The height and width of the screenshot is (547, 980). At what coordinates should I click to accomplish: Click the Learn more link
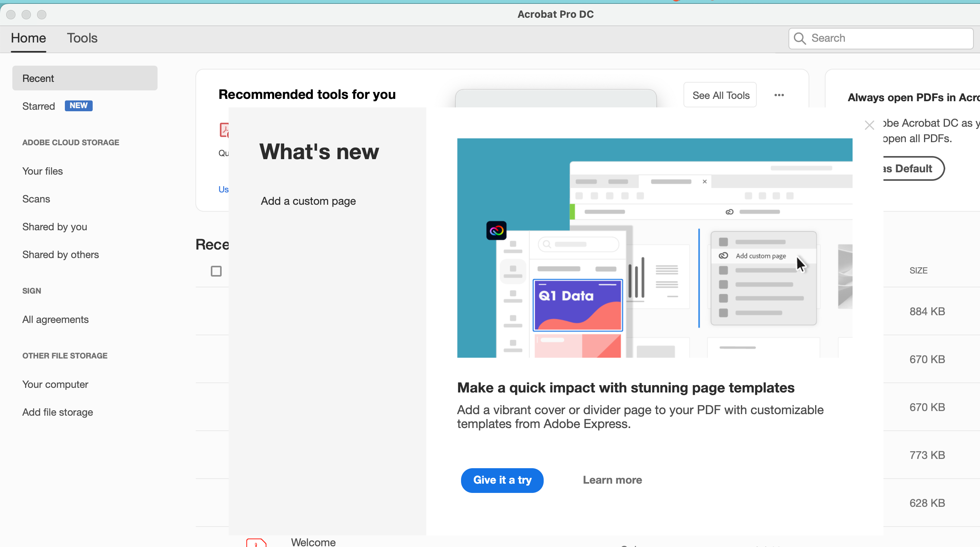[612, 480]
